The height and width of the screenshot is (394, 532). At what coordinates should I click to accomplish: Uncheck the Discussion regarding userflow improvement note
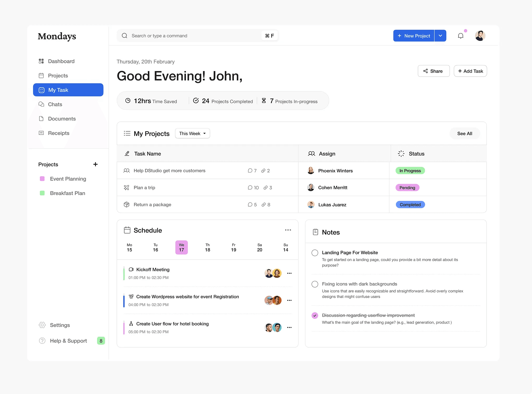(315, 315)
